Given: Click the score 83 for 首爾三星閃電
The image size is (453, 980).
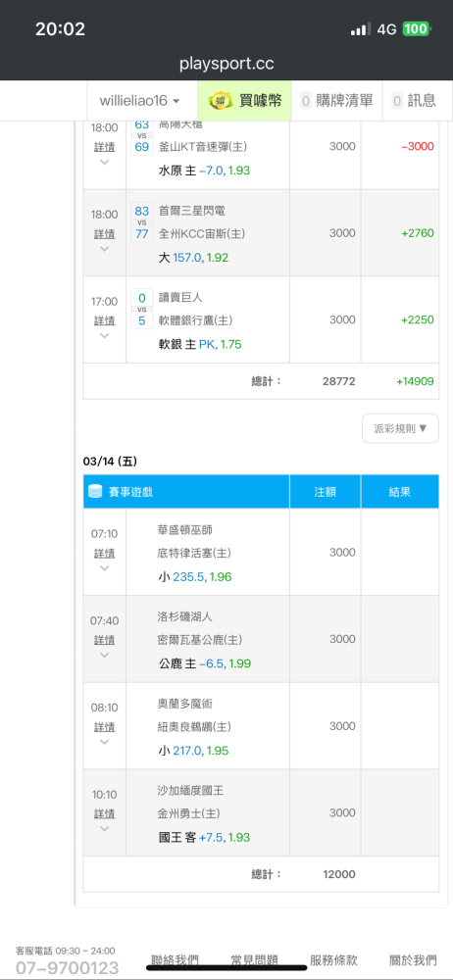Looking at the screenshot, I should point(142,212).
